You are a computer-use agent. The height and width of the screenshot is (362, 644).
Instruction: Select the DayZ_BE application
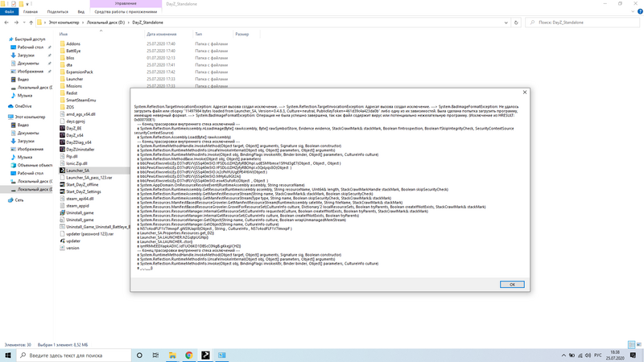point(74,128)
